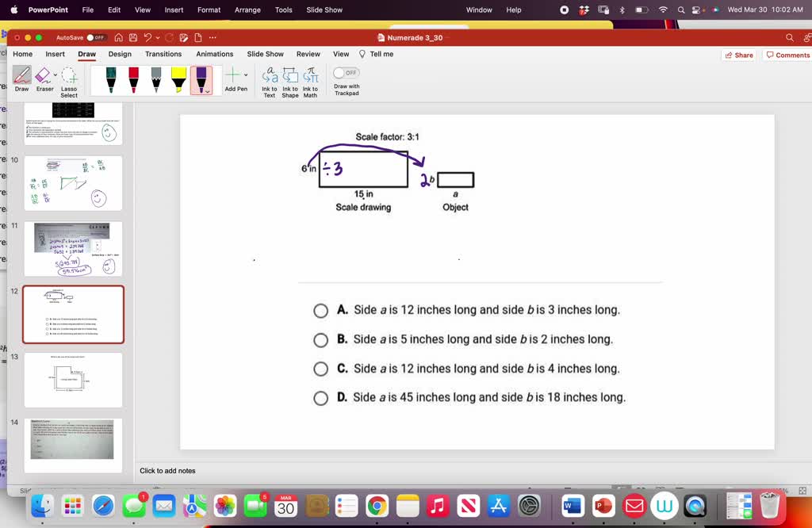
Task: Open the Arrange menu in menu bar
Action: pos(247,10)
